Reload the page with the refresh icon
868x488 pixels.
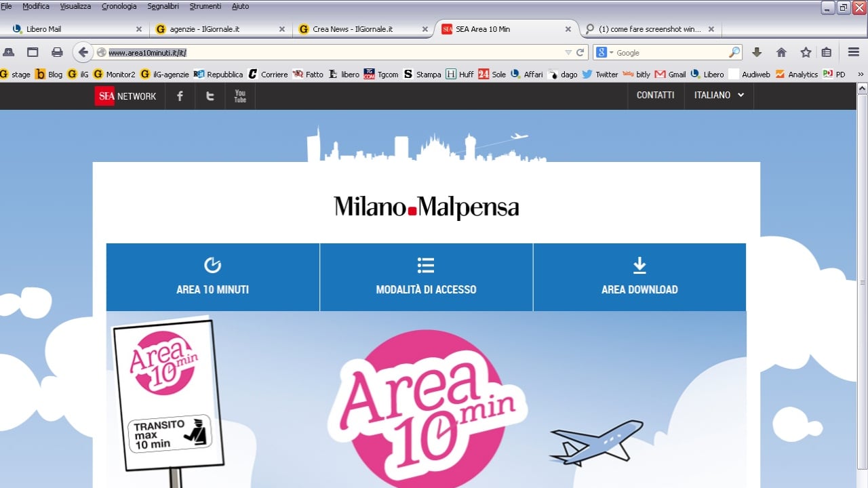580,52
